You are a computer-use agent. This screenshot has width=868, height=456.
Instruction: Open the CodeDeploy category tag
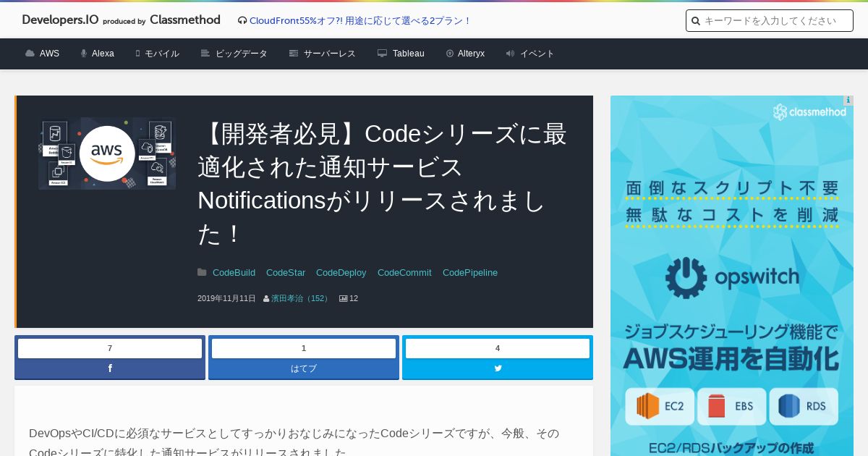click(x=341, y=273)
